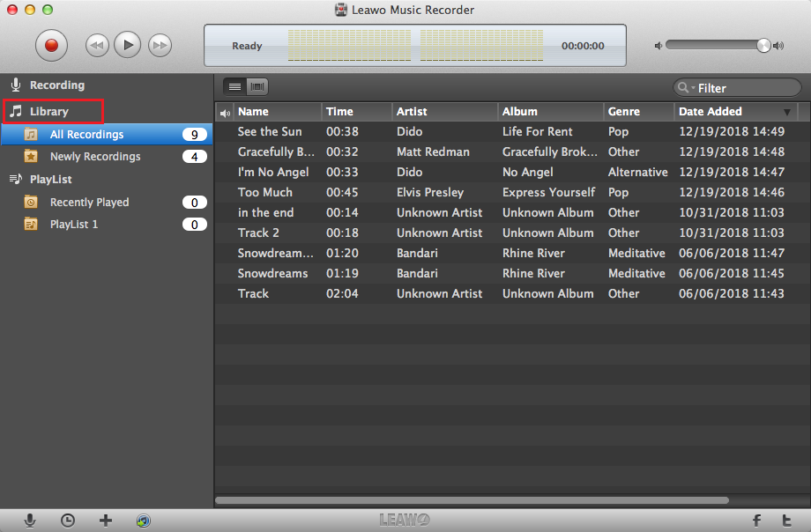Click the microphone icon in bottom bar
Image resolution: width=811 pixels, height=532 pixels.
pyautogui.click(x=30, y=521)
